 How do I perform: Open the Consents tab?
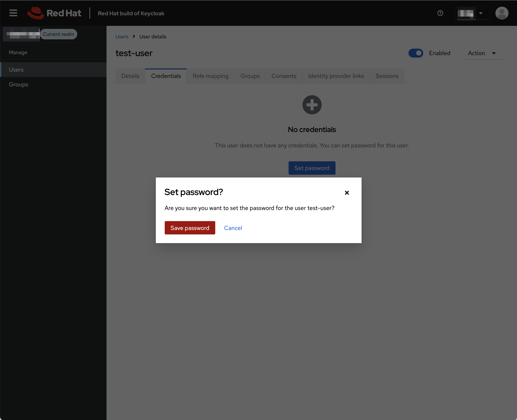(x=284, y=76)
